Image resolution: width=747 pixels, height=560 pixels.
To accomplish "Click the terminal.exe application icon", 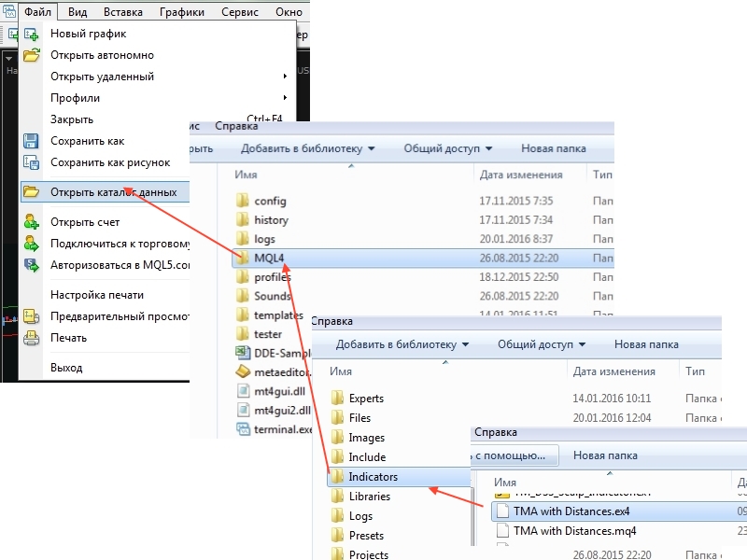I will tap(243, 429).
